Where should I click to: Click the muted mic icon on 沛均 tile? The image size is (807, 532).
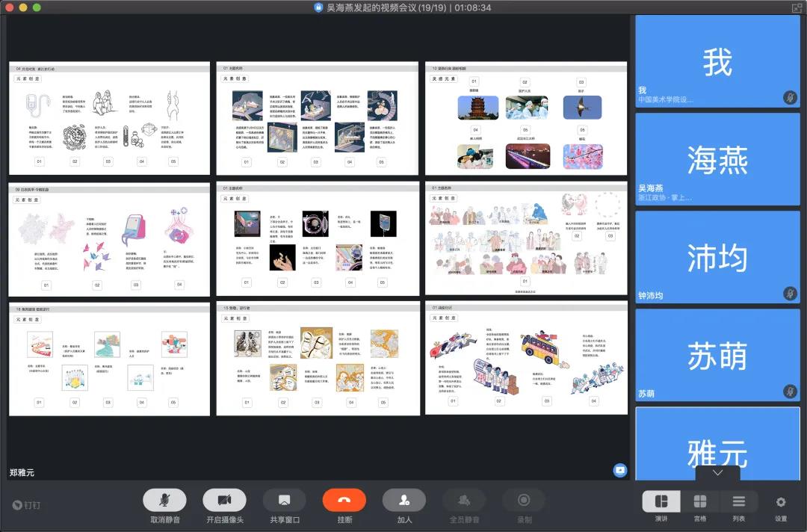coord(790,294)
